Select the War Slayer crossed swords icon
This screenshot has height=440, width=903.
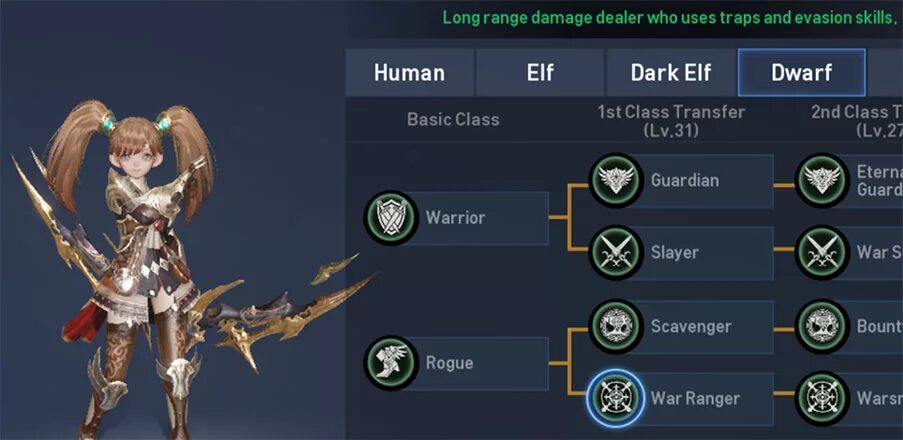click(822, 253)
